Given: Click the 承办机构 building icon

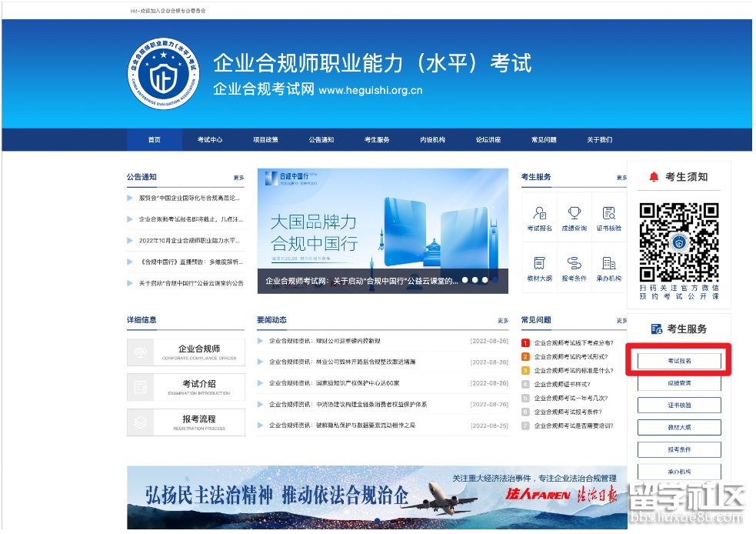Looking at the screenshot, I should coord(609,268).
